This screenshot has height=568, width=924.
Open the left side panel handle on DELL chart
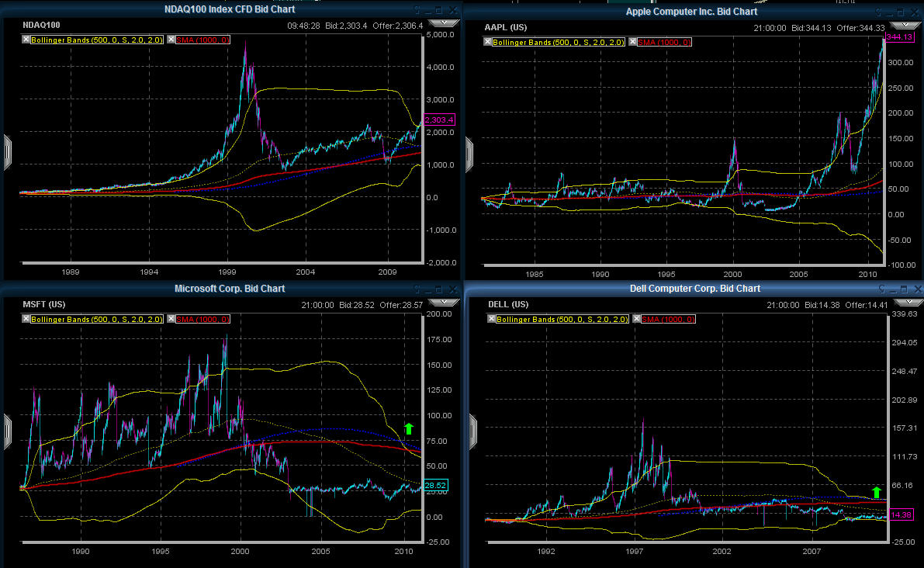[471, 426]
